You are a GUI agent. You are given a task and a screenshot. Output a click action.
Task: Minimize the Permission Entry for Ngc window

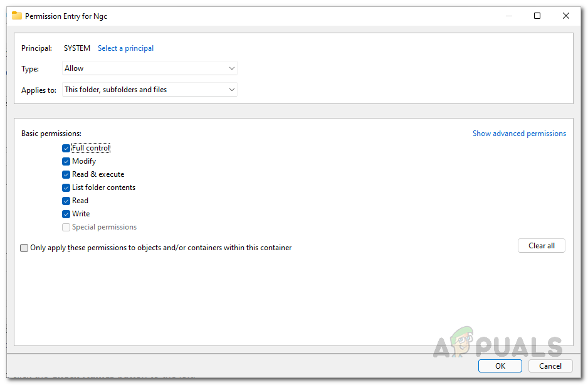pos(509,16)
